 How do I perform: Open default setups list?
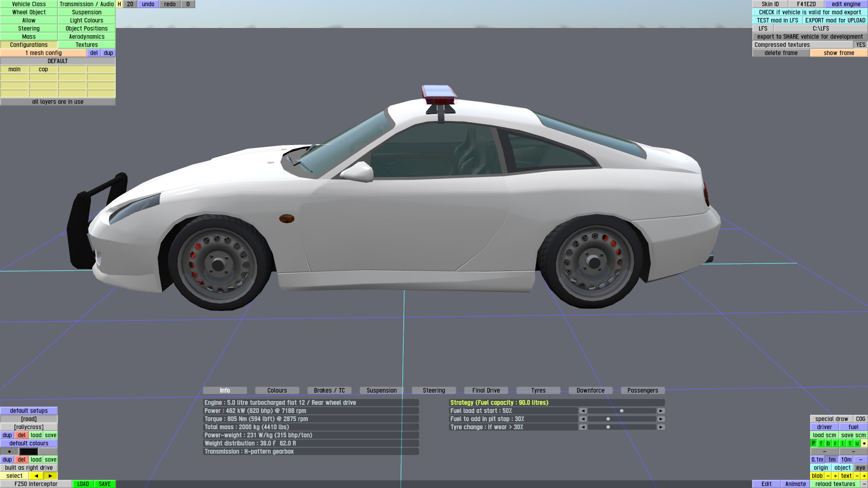click(29, 411)
